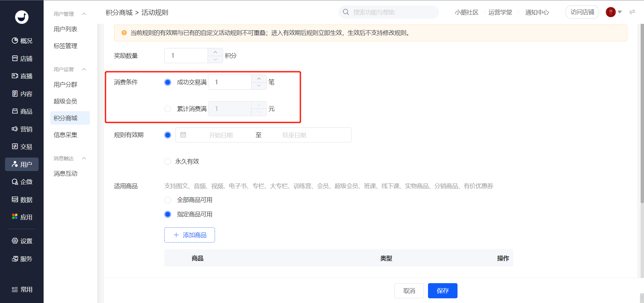Open the 营销 marketing section
Image resolution: width=644 pixels, height=303 pixels.
(x=22, y=129)
